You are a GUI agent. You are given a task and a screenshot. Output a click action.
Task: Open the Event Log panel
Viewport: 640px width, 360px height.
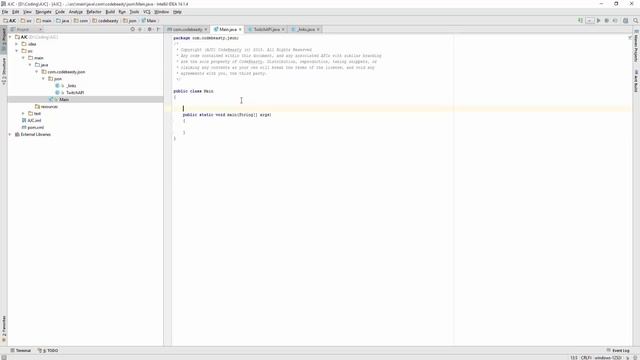618,350
